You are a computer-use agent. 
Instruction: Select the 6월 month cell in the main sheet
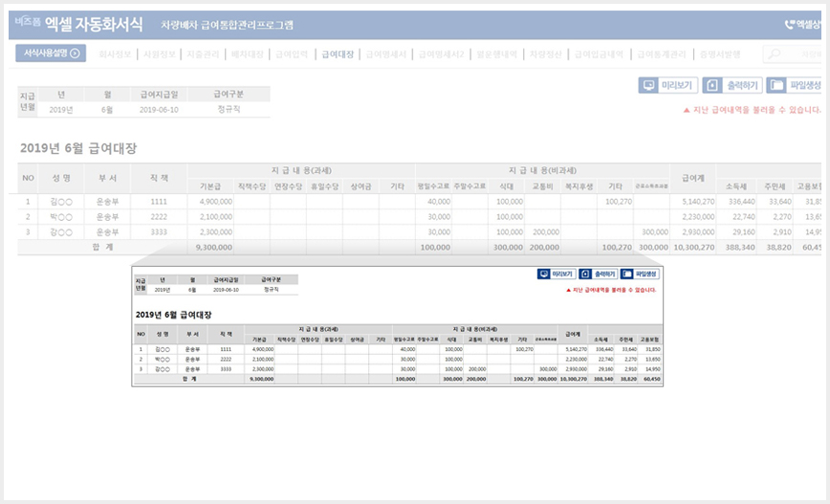pyautogui.click(x=107, y=110)
